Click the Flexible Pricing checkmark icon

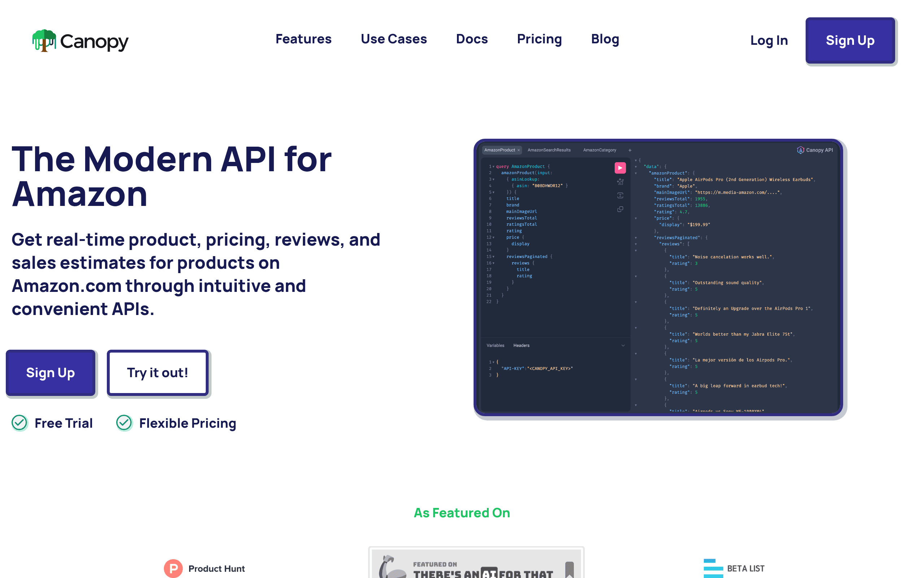tap(124, 423)
